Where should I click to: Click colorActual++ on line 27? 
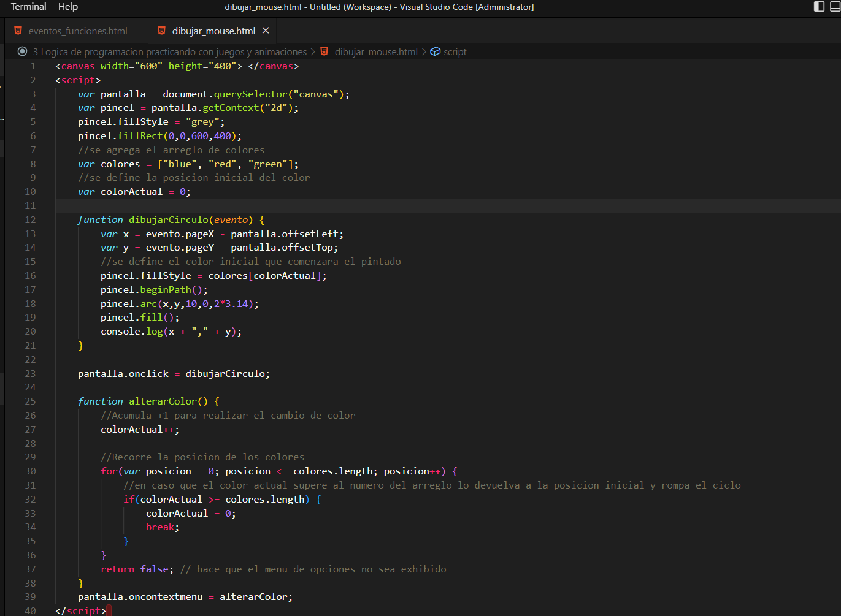pos(137,430)
